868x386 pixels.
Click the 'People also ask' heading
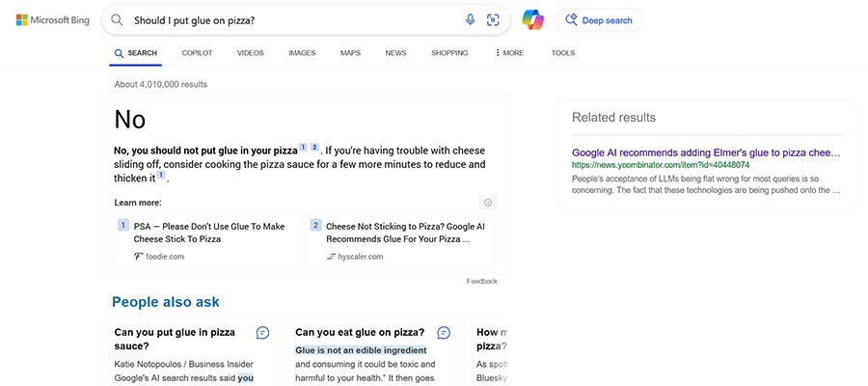[166, 302]
